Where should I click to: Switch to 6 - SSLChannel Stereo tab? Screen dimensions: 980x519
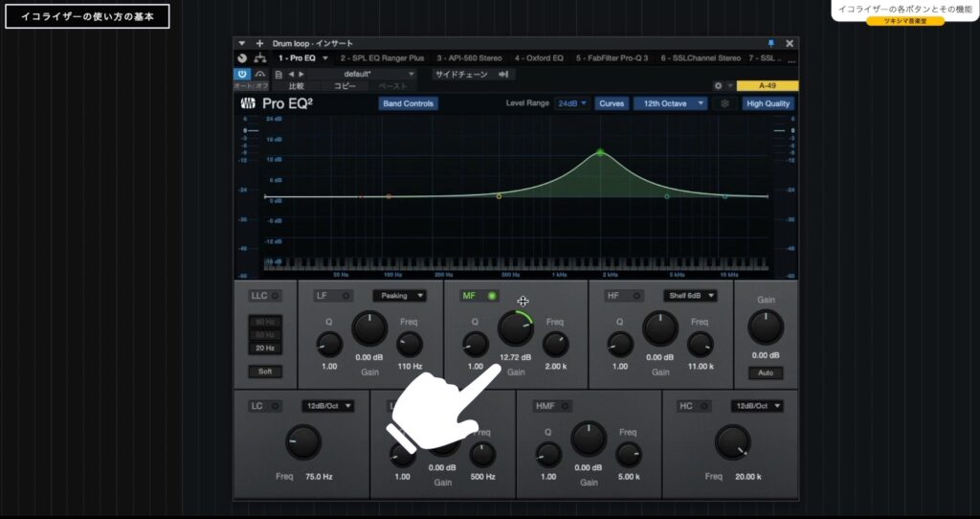pos(700,58)
